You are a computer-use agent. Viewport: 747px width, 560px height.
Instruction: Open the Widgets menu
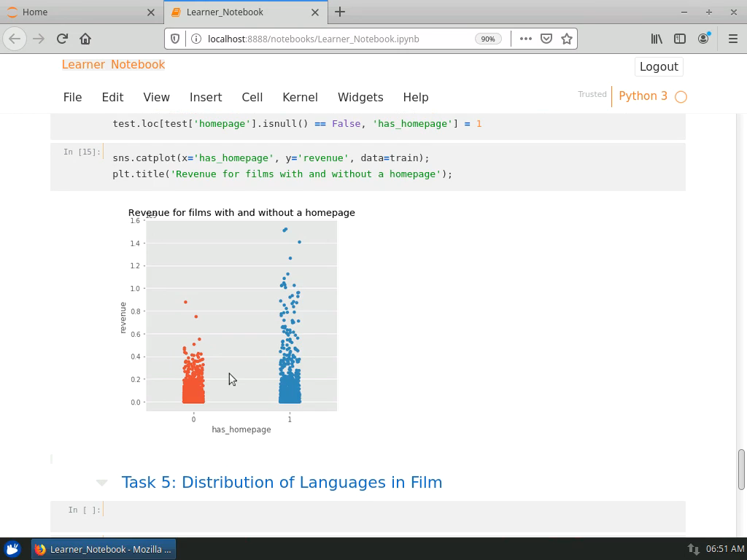tap(360, 97)
